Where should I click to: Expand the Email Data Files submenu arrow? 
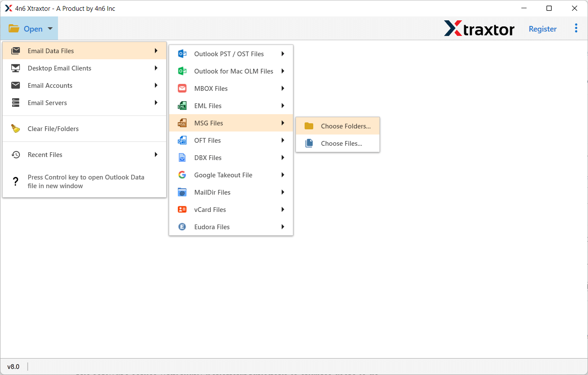pos(156,51)
